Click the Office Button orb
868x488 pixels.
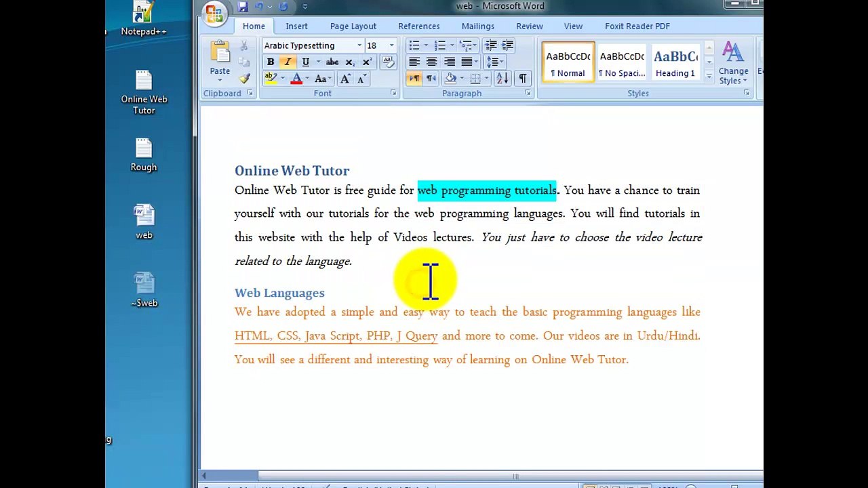click(214, 13)
